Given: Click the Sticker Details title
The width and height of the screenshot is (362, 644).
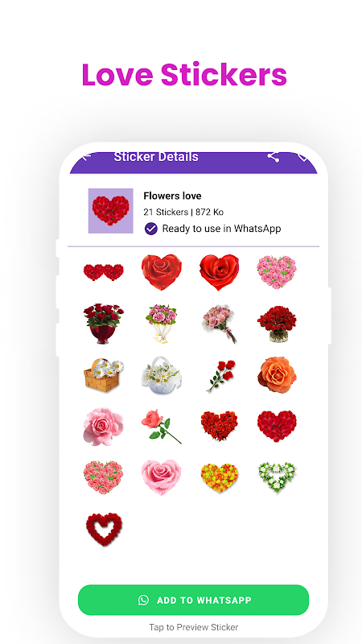Looking at the screenshot, I should coord(156,156).
